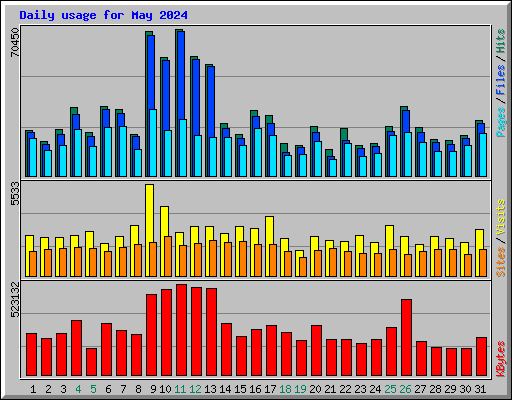The height and width of the screenshot is (400, 512).
Task: Select the orange Sites bar for day 10
Action: click(x=168, y=256)
